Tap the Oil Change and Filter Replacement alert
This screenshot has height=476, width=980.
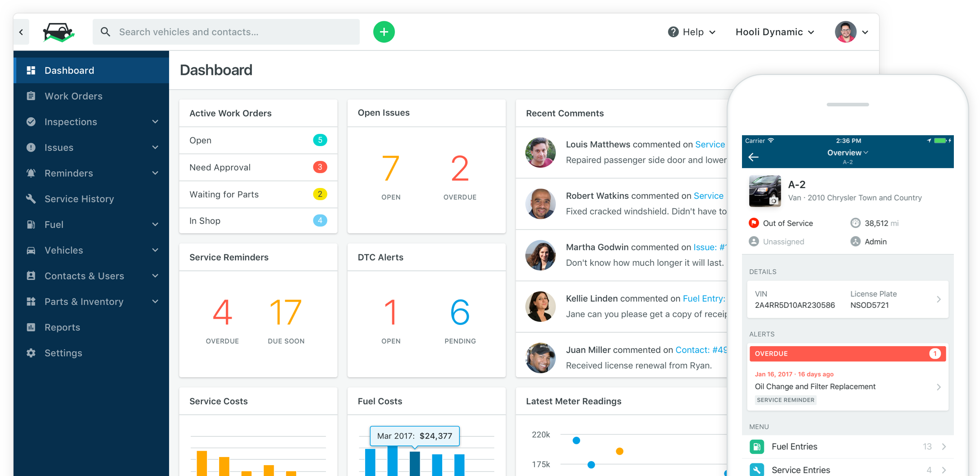click(x=847, y=387)
